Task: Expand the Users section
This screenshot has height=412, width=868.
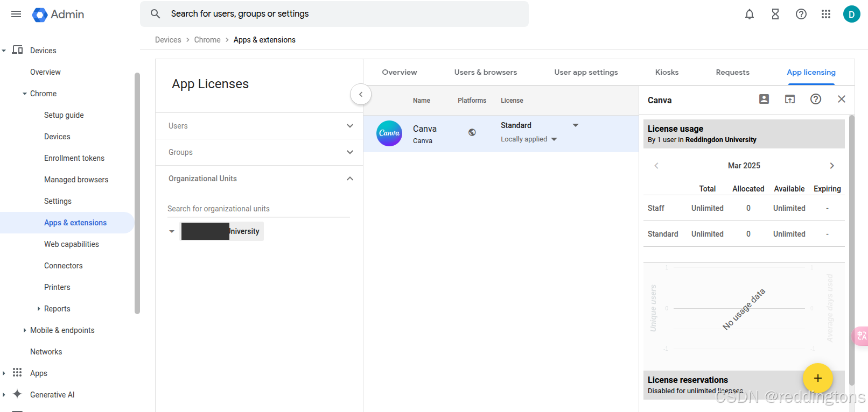Action: coord(350,126)
